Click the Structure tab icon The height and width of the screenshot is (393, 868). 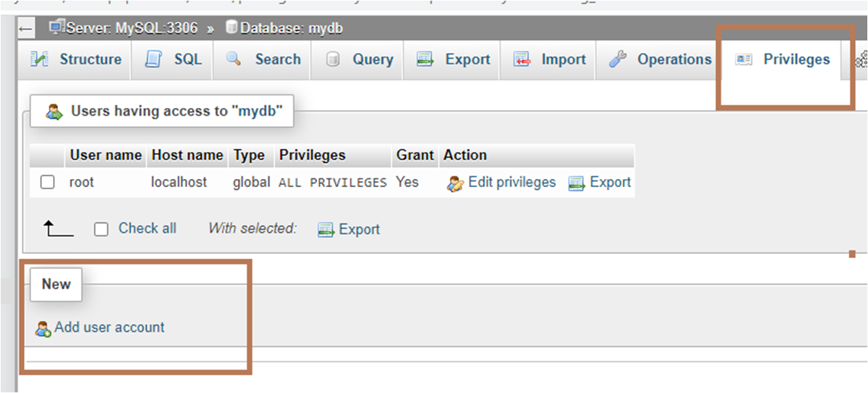39,60
